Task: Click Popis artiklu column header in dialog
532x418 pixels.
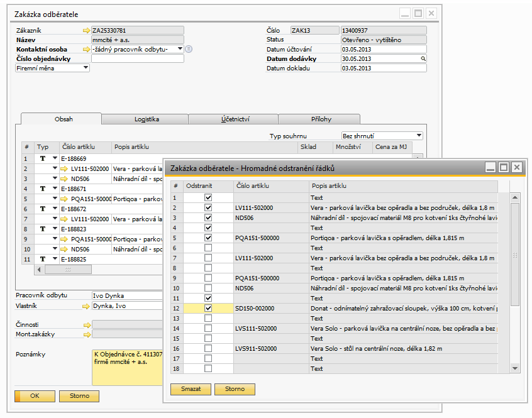Action: click(x=403, y=186)
